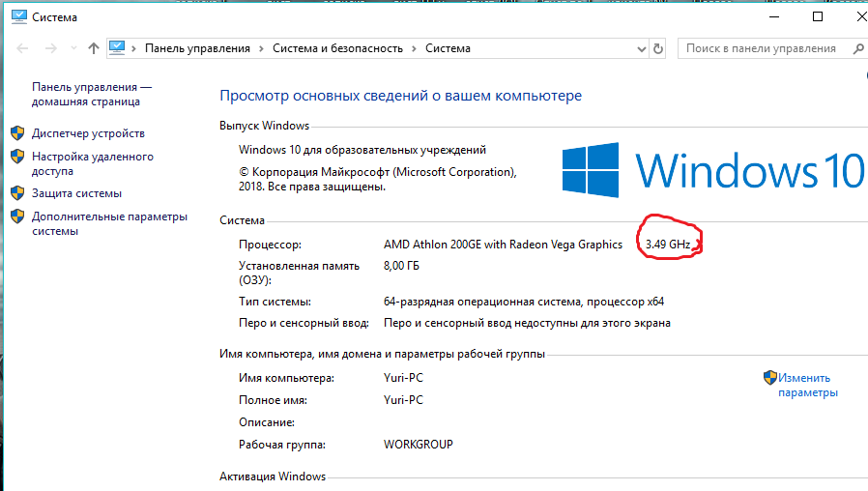
Task: Expand the chevron after Система и безопасность breadcrumb
Action: [x=414, y=48]
